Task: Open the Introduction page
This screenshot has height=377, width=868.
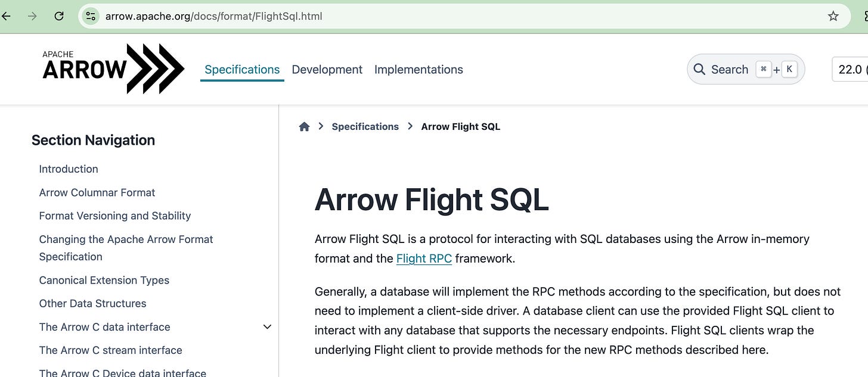Action: tap(68, 169)
